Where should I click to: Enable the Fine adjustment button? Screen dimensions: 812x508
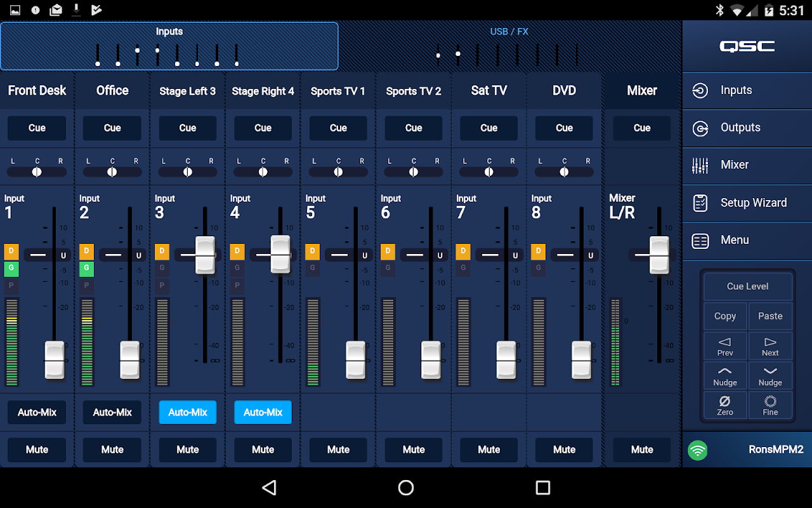770,405
